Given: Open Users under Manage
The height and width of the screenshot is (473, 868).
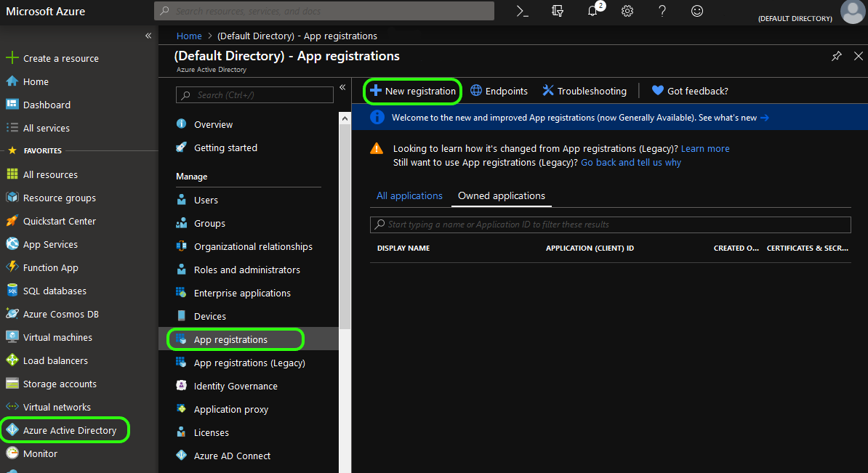Looking at the screenshot, I should coord(196,200).
